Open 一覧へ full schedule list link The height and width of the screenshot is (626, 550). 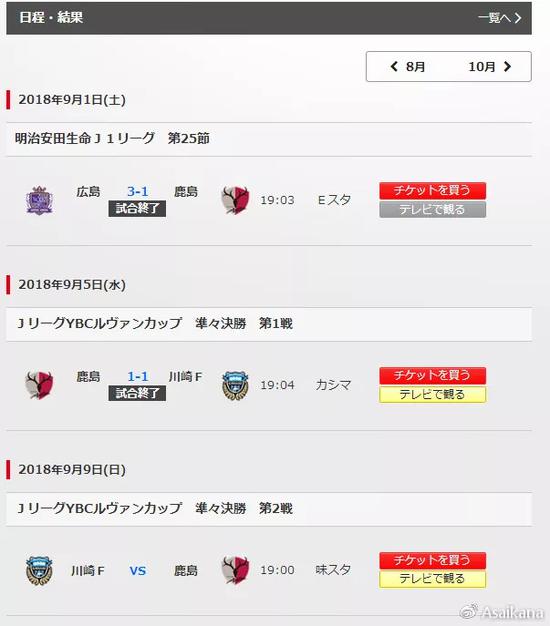[x=500, y=18]
